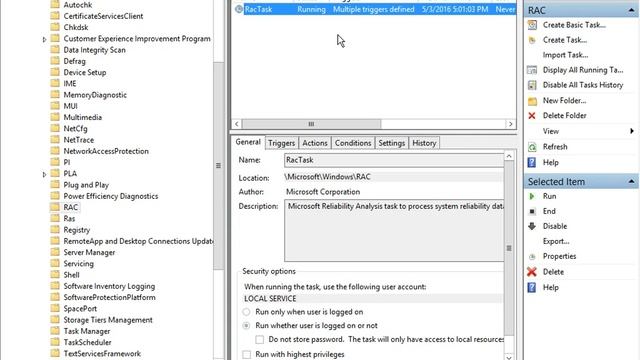Click the Help icon in RAC section
This screenshot has height=360, width=640.
[532, 162]
